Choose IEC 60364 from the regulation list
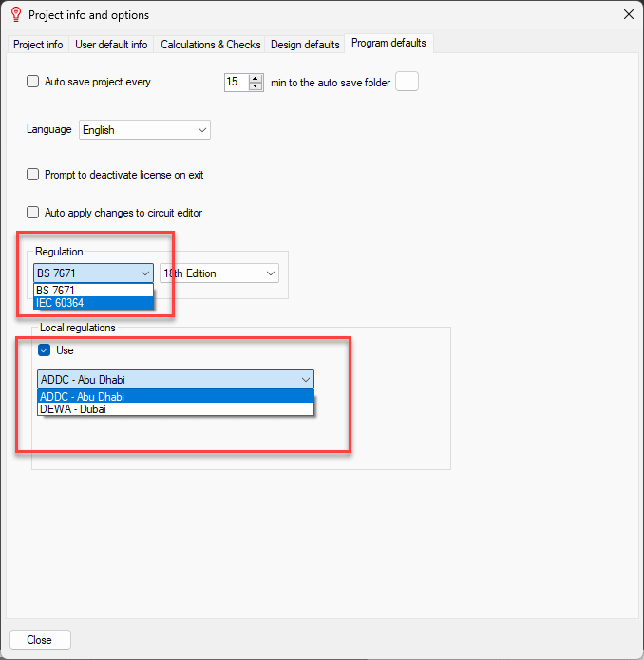 point(92,303)
